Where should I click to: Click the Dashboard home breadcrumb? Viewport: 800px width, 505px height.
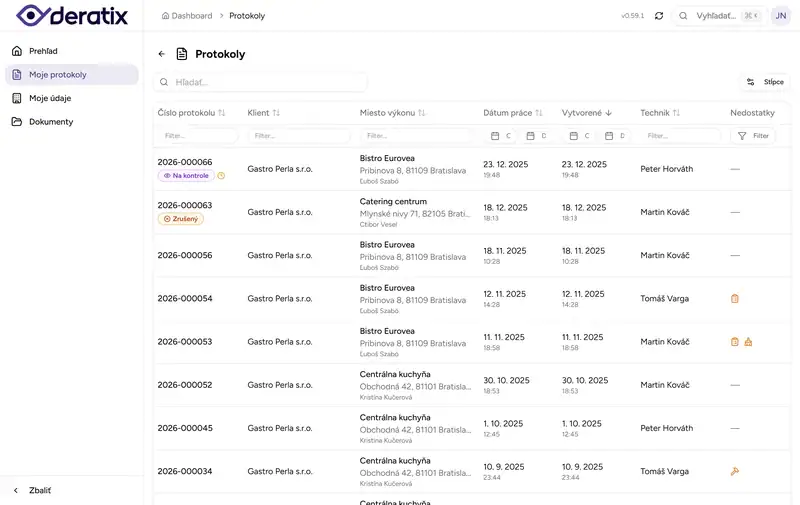point(187,16)
